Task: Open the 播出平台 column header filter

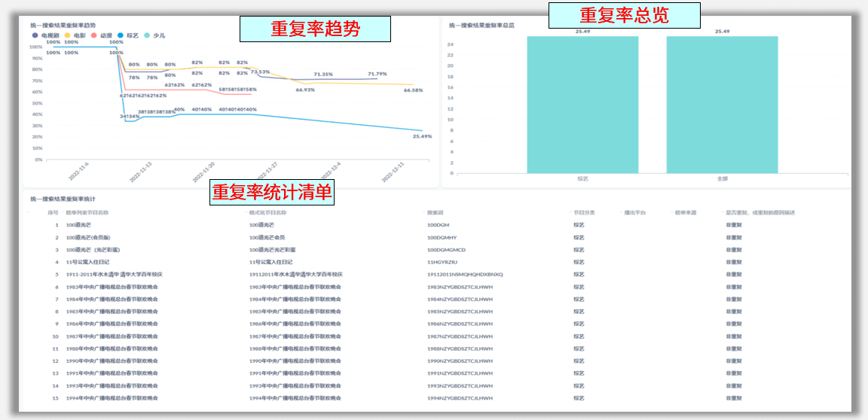Action: (635, 213)
